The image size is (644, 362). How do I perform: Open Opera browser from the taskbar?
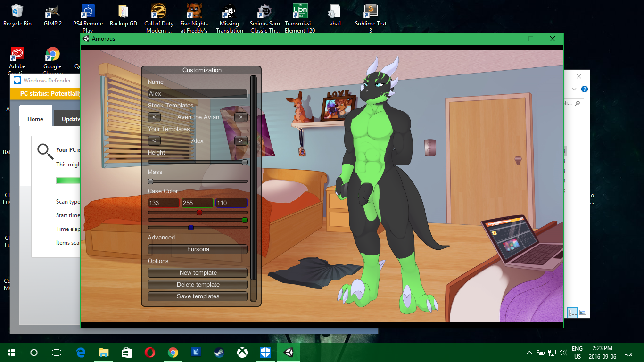[x=150, y=352]
